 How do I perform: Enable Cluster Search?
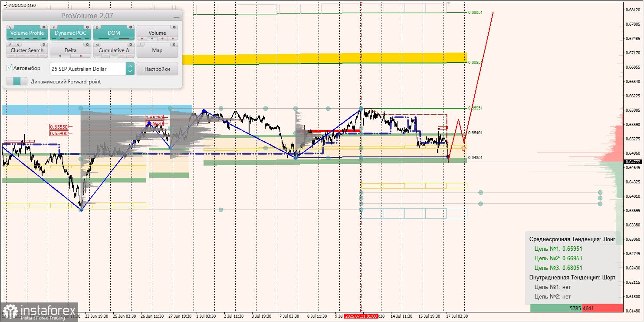[27, 50]
